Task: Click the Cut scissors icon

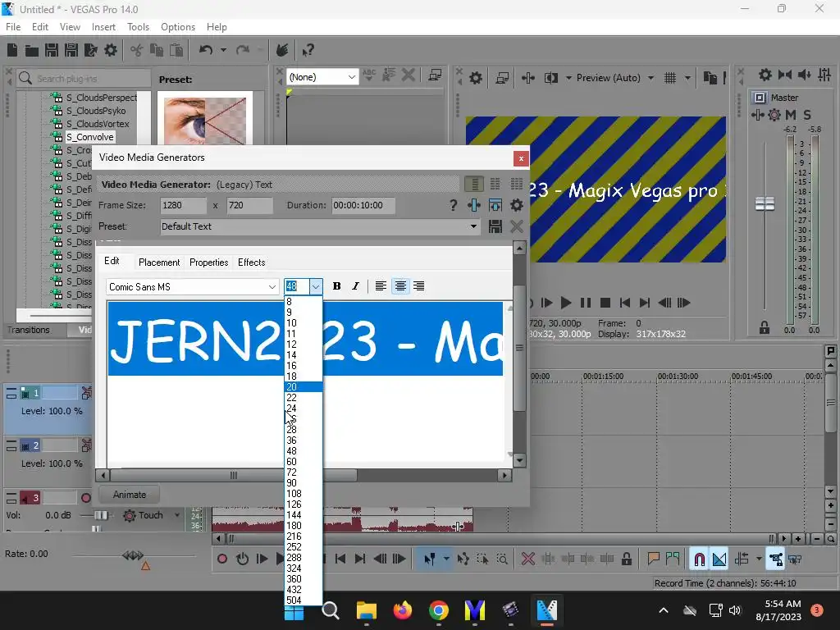Action: click(137, 50)
